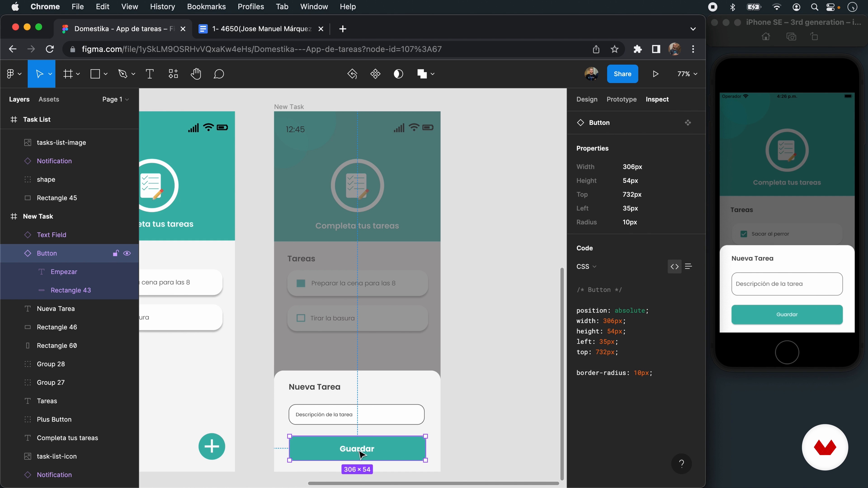Open the Frame tool options dropdown
This screenshot has width=868, height=488.
click(78, 74)
